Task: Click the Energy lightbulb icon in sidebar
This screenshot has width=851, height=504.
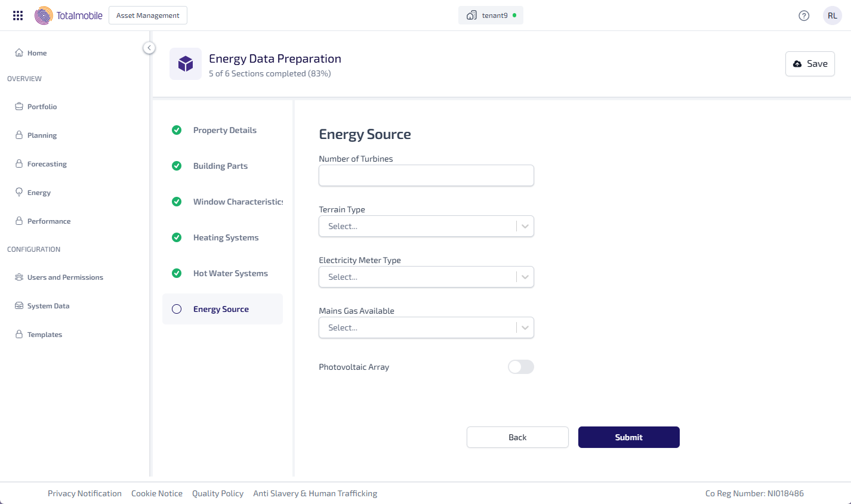Action: pyautogui.click(x=19, y=192)
